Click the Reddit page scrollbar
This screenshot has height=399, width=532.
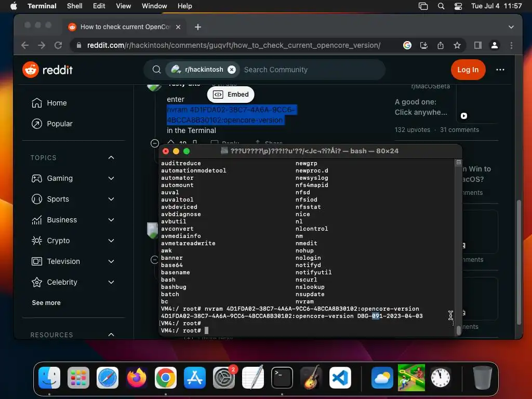pyautogui.click(x=518, y=263)
